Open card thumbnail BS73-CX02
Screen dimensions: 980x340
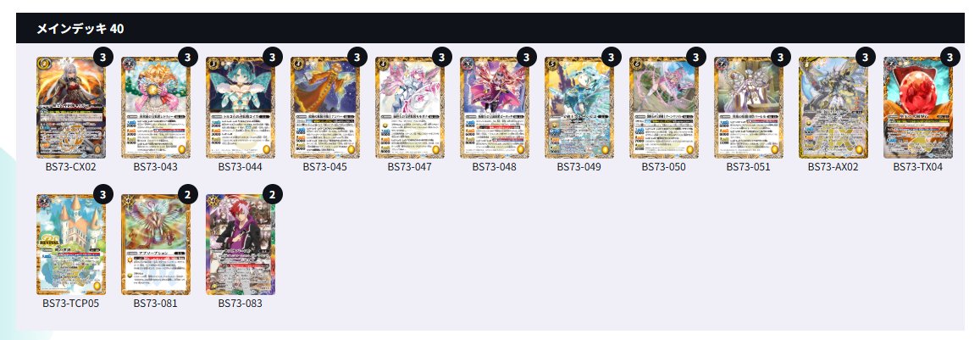(70, 108)
